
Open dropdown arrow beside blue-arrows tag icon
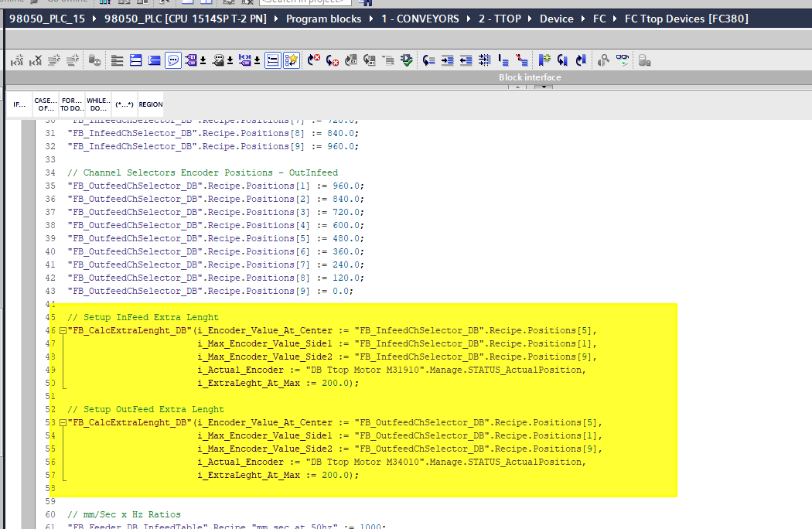257,60
